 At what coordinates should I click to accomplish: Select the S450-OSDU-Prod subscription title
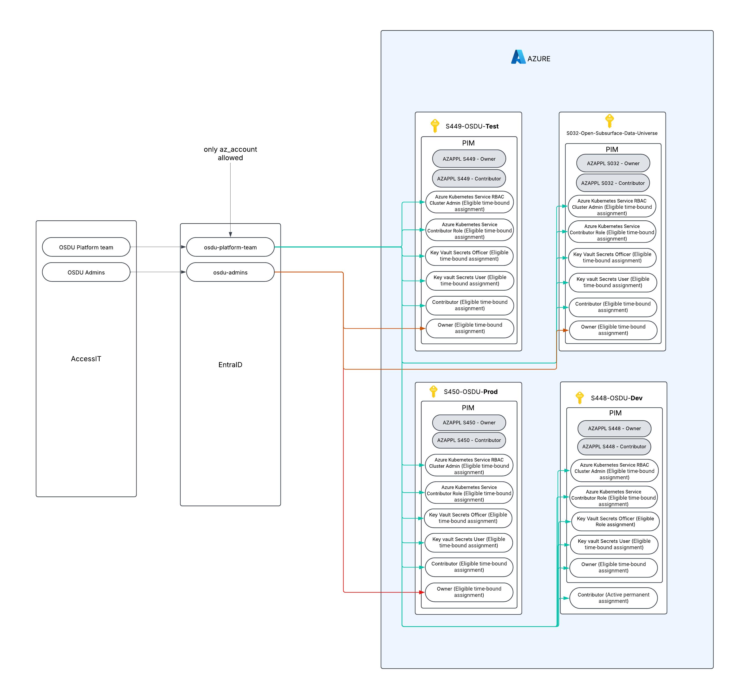(471, 392)
